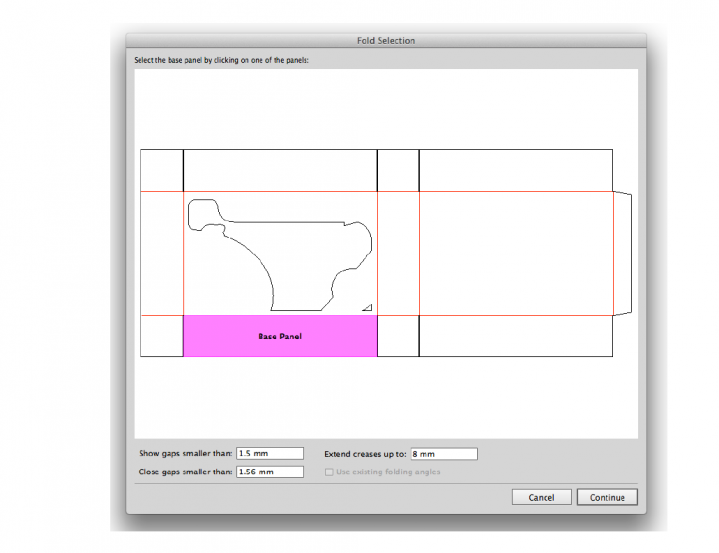Click the Extend creases up to field

point(443,454)
